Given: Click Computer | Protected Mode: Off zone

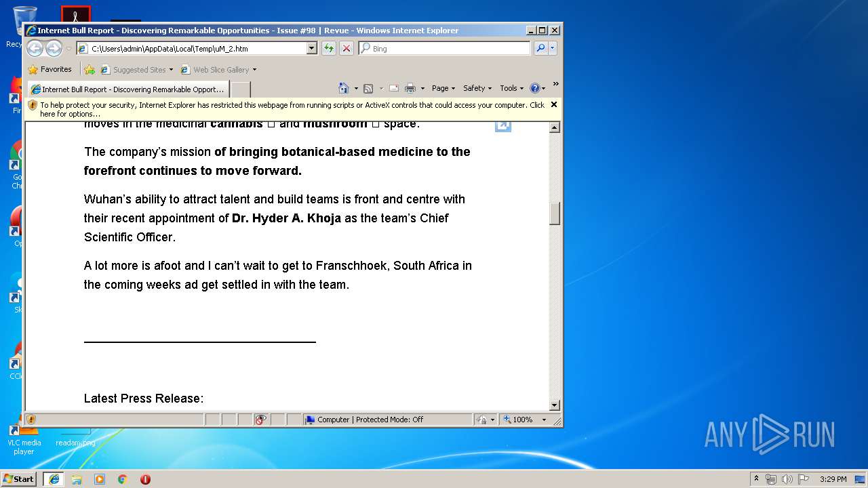Looking at the screenshot, I should click(x=388, y=420).
